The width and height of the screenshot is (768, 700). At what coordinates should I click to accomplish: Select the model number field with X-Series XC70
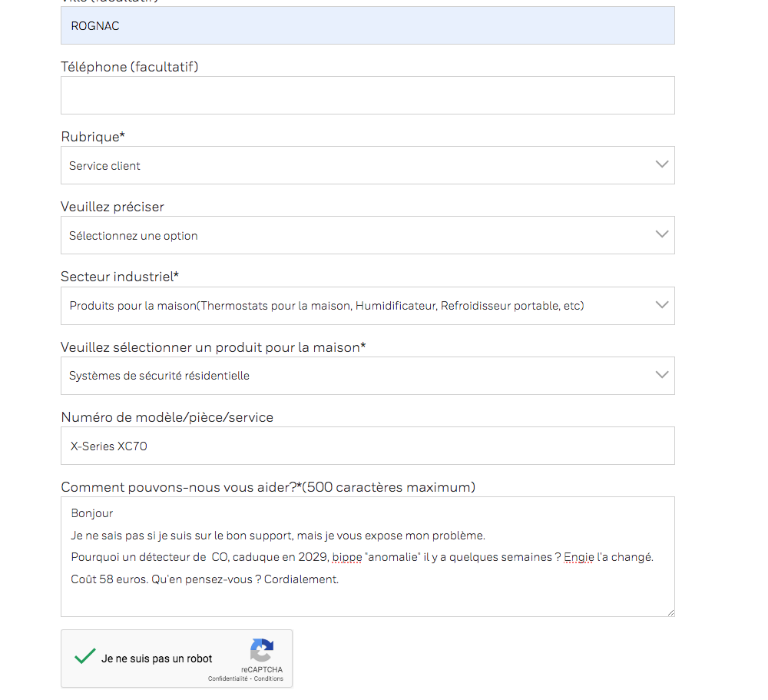click(367, 446)
